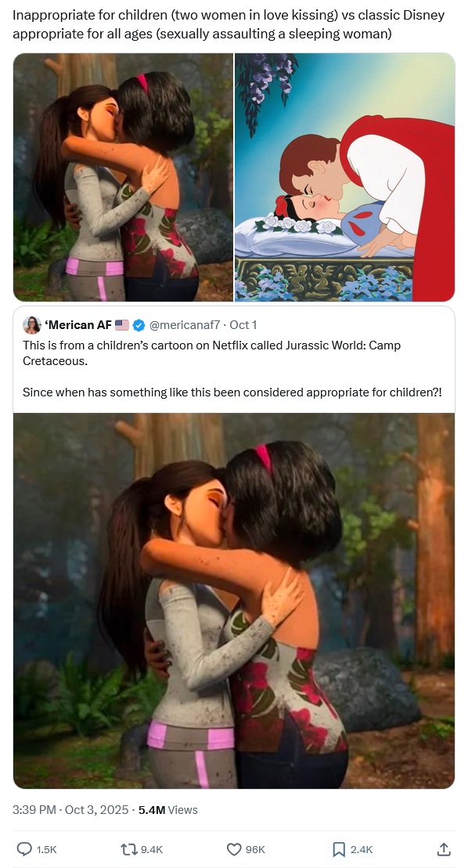Click the repost arrows icon
Screen dimensions: 468x868
[128, 848]
